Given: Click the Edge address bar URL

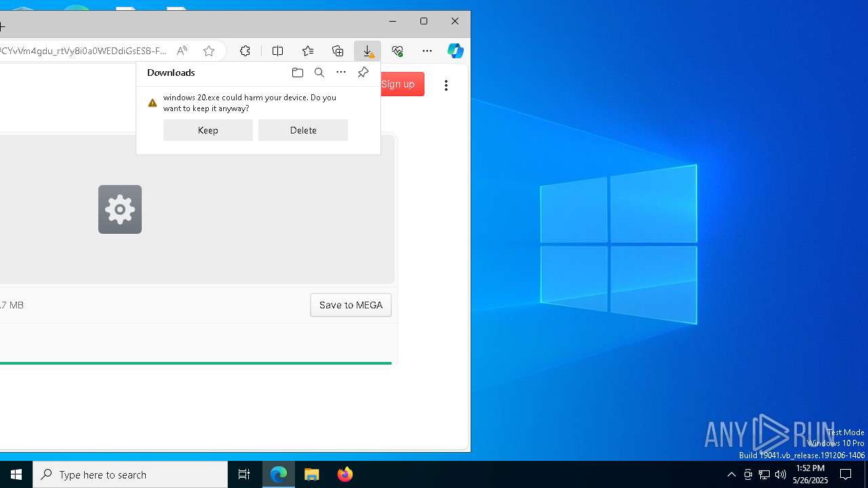Looking at the screenshot, I should pyautogui.click(x=83, y=51).
